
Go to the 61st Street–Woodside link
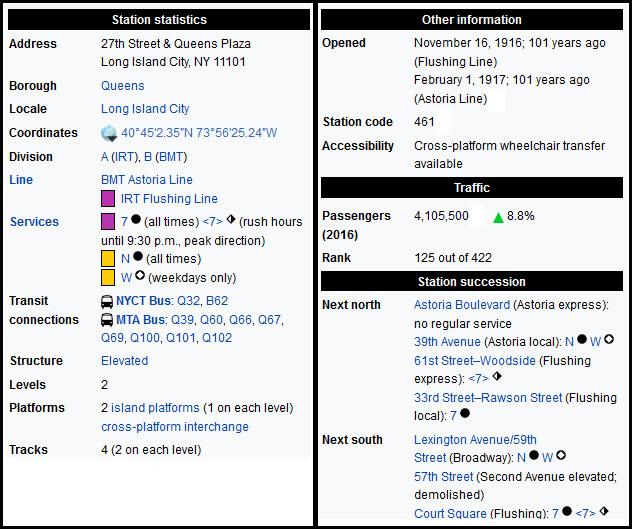pos(475,360)
